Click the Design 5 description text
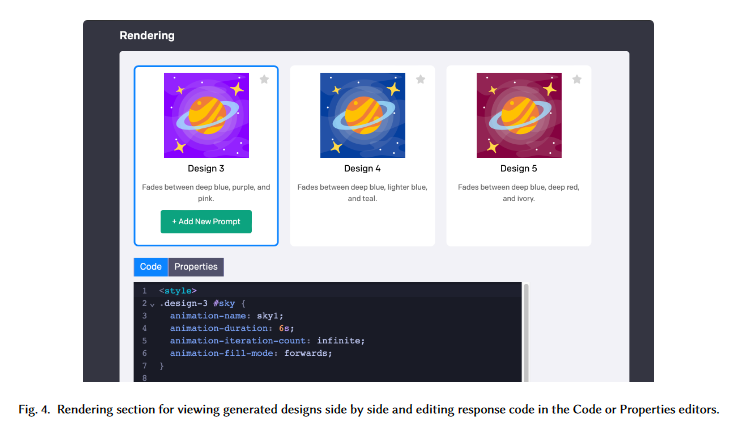 click(x=518, y=192)
